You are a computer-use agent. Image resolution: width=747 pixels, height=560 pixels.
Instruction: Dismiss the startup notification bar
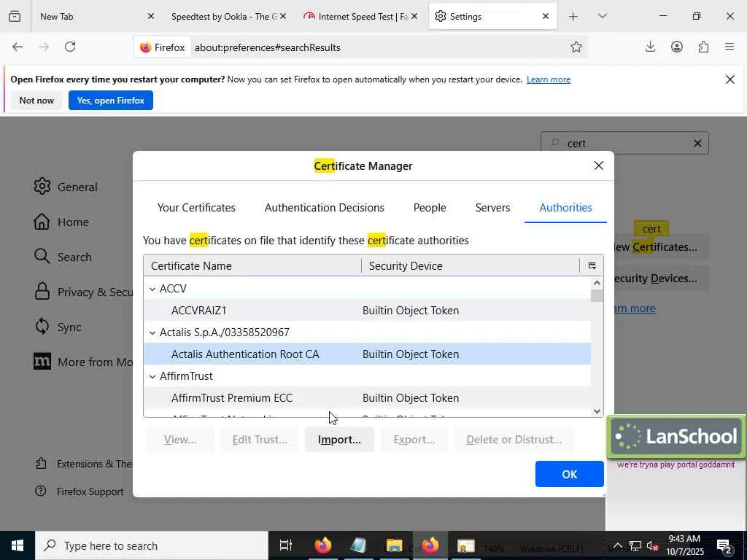729,79
